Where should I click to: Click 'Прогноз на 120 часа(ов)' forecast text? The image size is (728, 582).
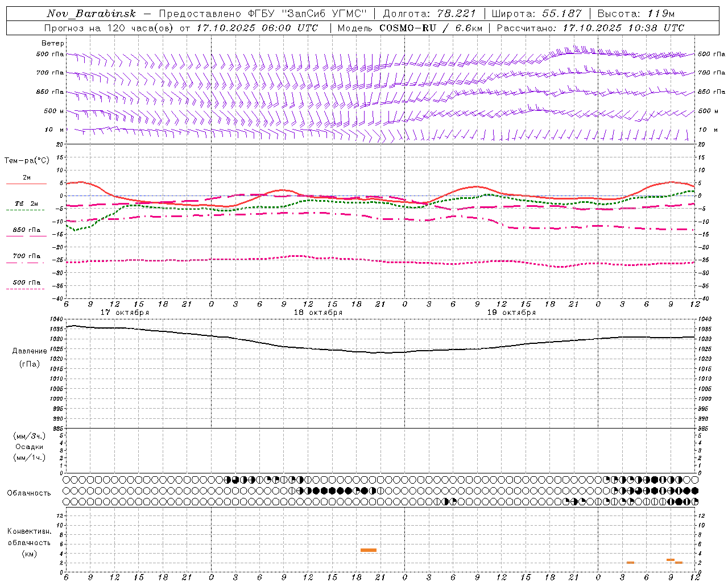(x=109, y=28)
